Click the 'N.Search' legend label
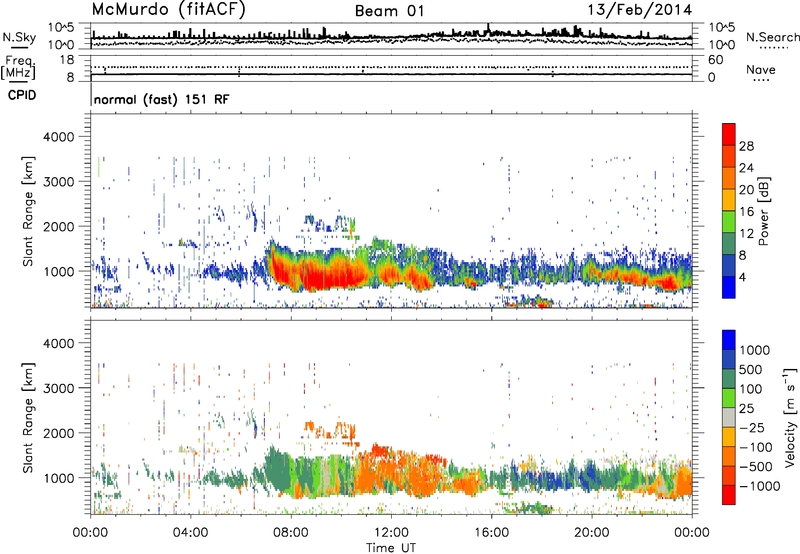Viewport: 800px width, 554px height. (x=772, y=37)
